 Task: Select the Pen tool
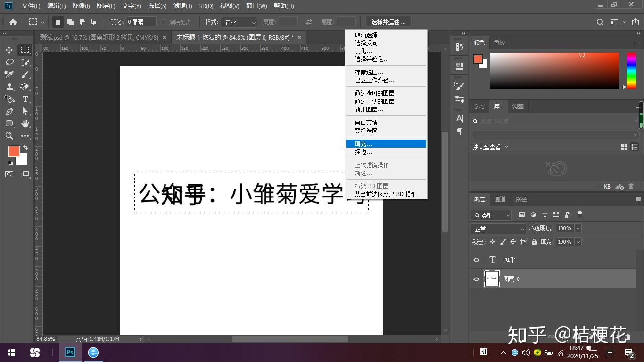click(x=9, y=111)
